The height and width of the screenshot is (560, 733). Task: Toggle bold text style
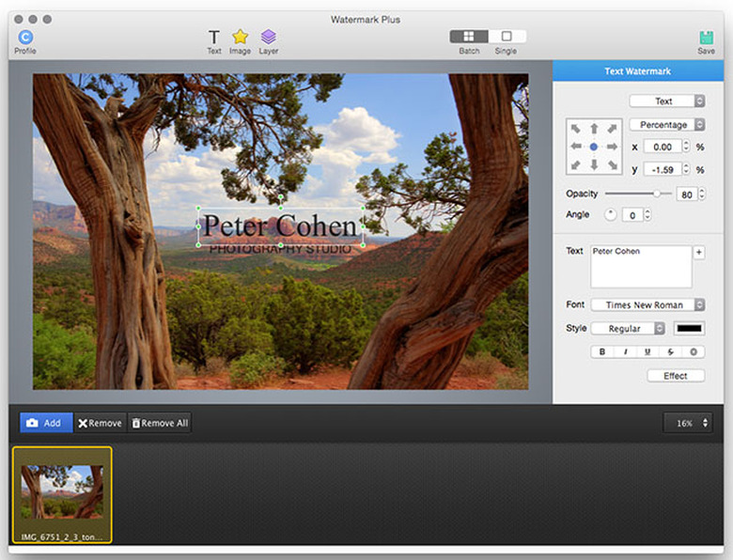click(x=602, y=352)
